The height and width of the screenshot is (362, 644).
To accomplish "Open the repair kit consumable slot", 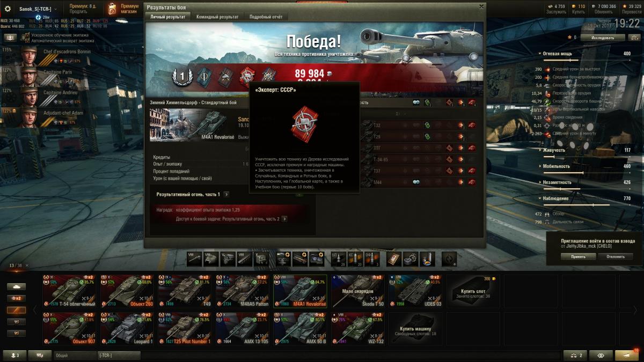I will 411,258.
